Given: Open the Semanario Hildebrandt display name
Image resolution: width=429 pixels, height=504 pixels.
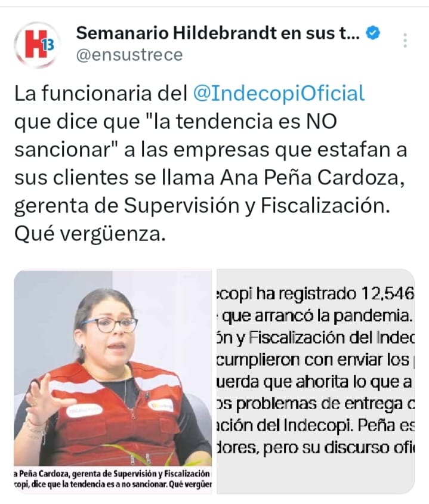Looking at the screenshot, I should pos(218,33).
